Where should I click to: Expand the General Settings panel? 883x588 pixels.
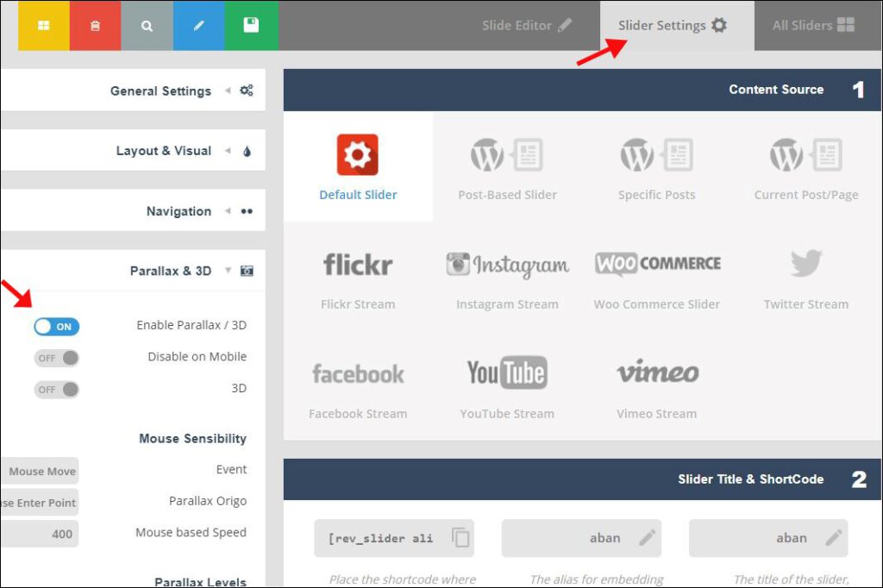coord(133,91)
